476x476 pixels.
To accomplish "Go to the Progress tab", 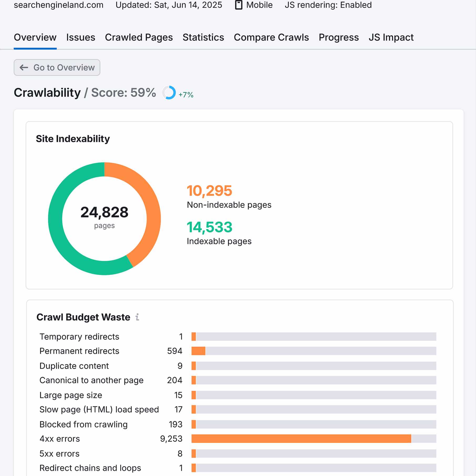I will pyautogui.click(x=338, y=38).
